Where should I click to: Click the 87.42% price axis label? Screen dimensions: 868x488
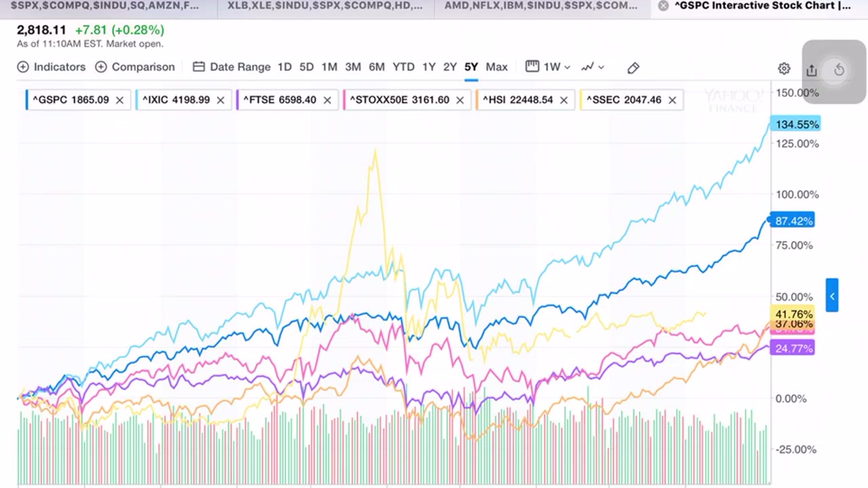pos(793,221)
